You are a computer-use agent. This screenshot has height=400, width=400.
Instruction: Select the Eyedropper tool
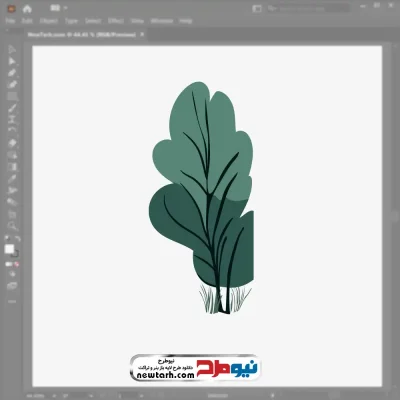[12, 179]
